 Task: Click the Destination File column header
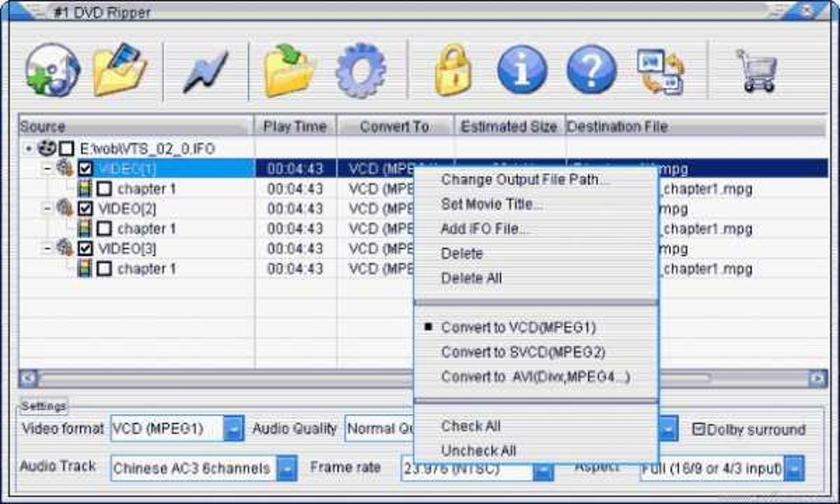point(695,126)
